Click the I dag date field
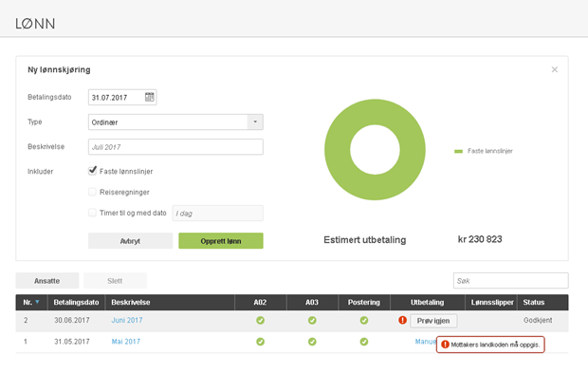588x392 pixels. click(217, 214)
